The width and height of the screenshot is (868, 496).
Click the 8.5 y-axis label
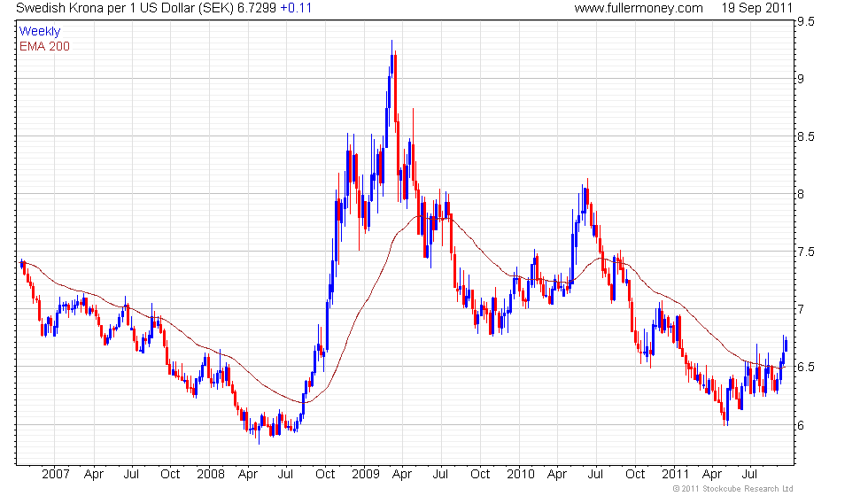point(805,136)
